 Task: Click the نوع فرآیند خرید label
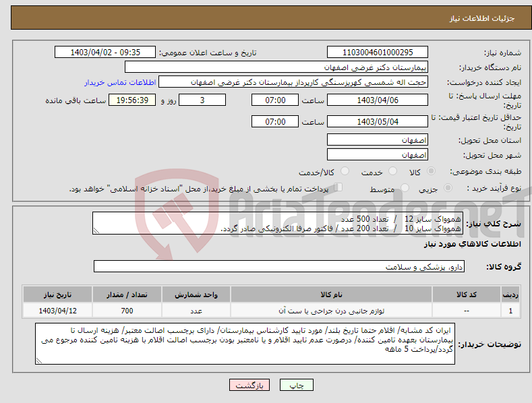(494, 188)
